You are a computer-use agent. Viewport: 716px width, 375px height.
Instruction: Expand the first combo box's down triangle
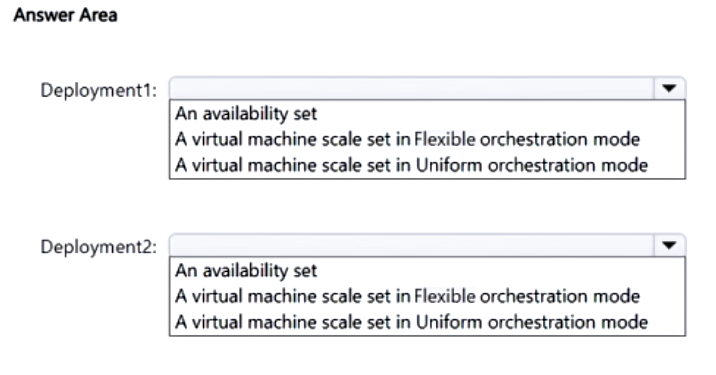pos(669,88)
